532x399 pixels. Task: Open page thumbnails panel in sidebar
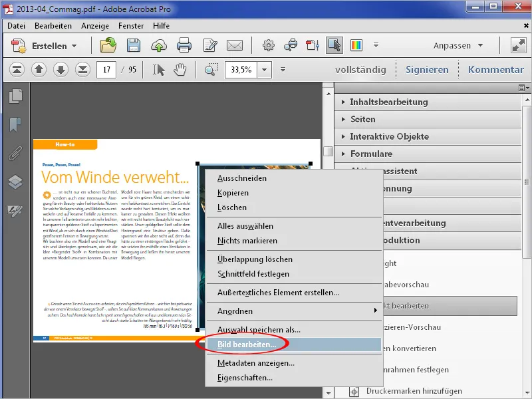(15, 96)
